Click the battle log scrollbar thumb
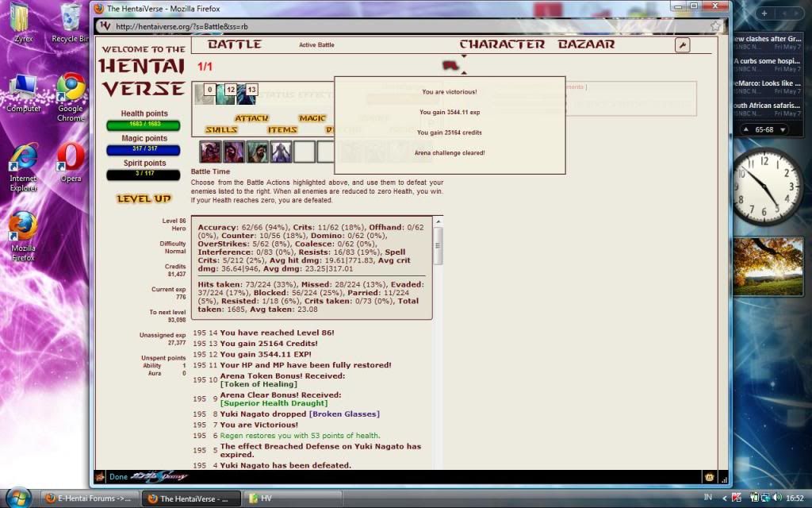This screenshot has width=812, height=508. [x=438, y=246]
